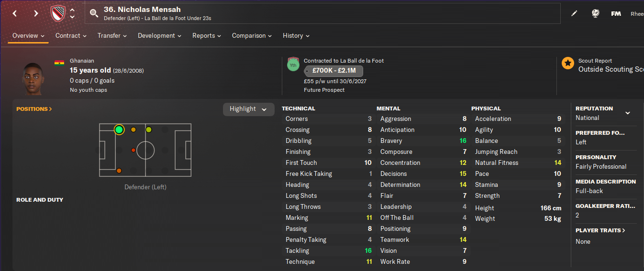Click the club crest badge

coord(58,13)
